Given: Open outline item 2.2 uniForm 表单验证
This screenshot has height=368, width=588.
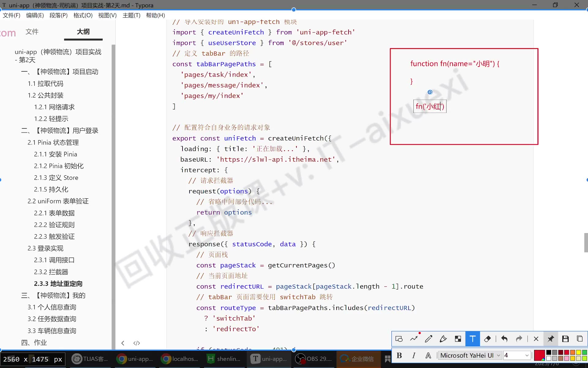Looking at the screenshot, I should click(58, 201).
